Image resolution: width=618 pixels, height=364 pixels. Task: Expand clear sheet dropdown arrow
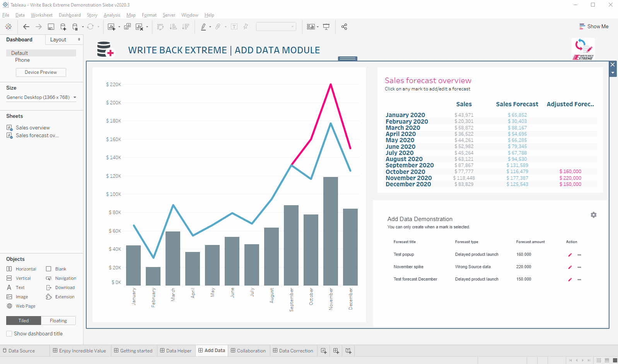pyautogui.click(x=147, y=27)
